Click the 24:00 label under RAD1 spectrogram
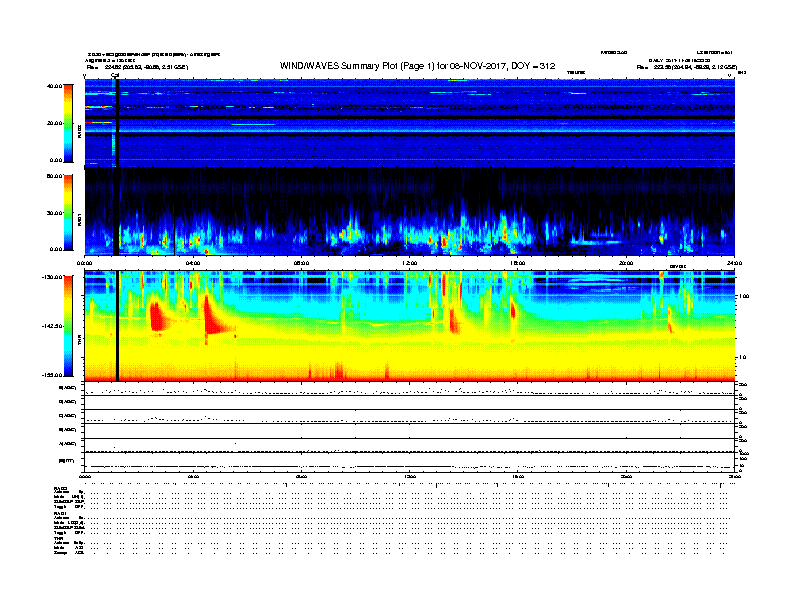Screen dimensions: 792x612 click(734, 263)
